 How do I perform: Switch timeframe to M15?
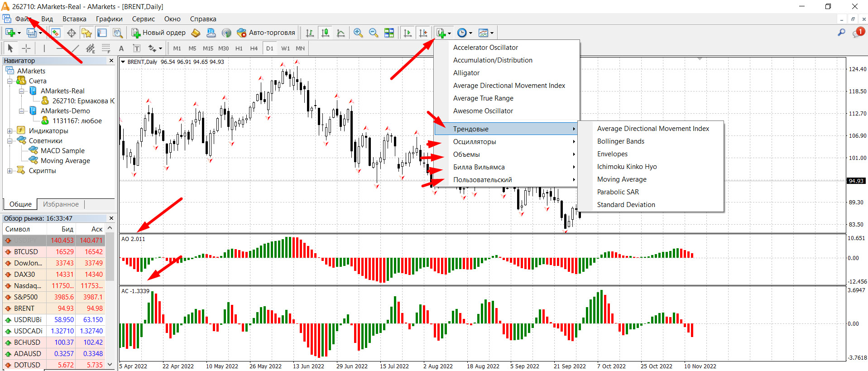(x=208, y=48)
